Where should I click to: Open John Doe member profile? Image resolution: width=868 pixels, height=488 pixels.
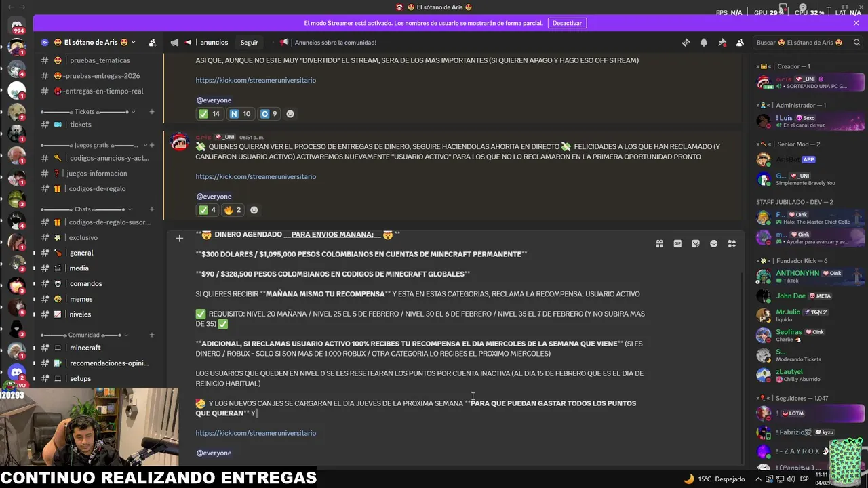[x=809, y=296]
